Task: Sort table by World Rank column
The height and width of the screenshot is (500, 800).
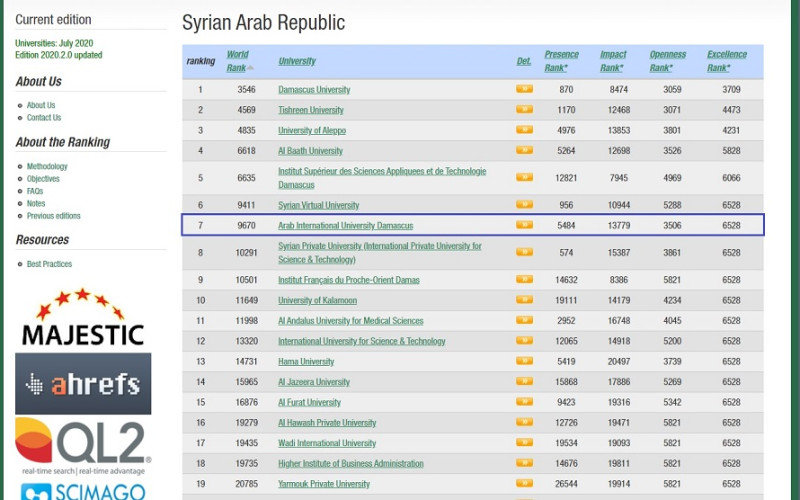Action: click(x=237, y=61)
